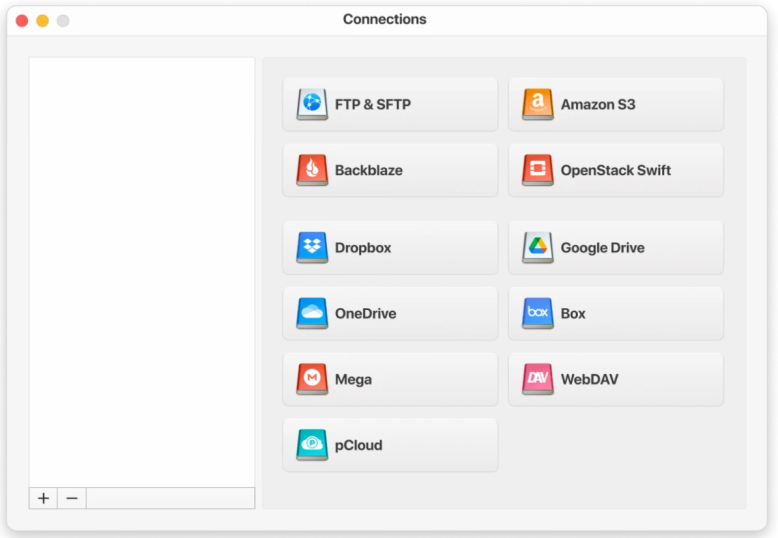The image size is (778, 538).
Task: Close the Connections window with red button
Action: click(x=22, y=20)
